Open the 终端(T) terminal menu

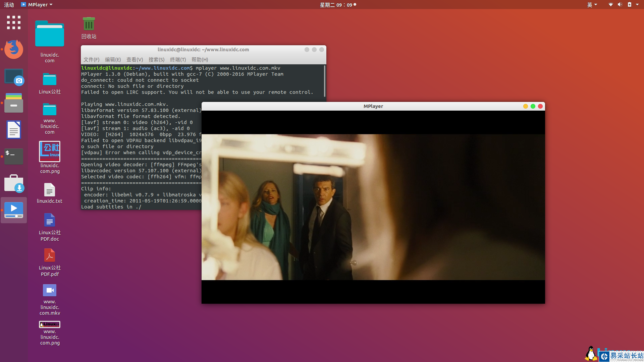(x=178, y=60)
